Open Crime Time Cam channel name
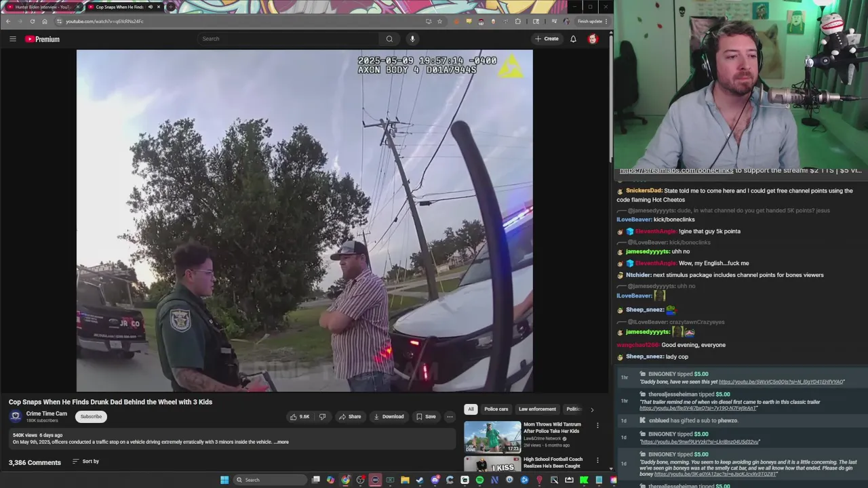 click(47, 413)
